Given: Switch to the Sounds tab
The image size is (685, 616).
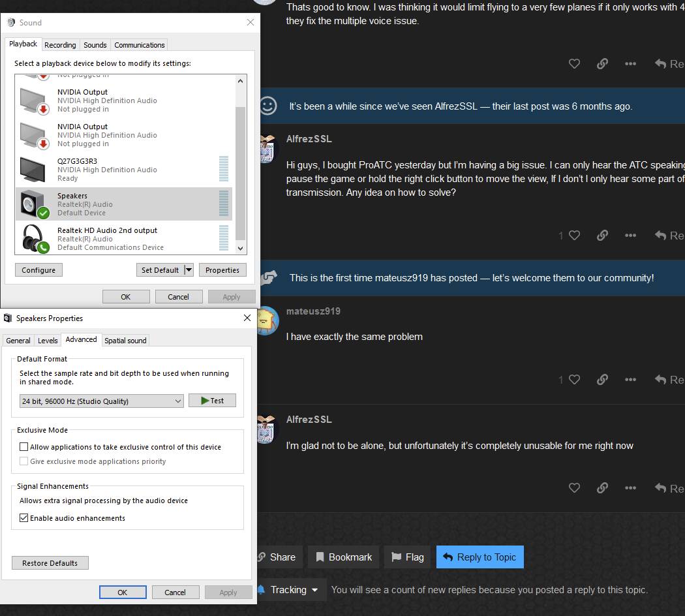Looking at the screenshot, I should coord(95,45).
